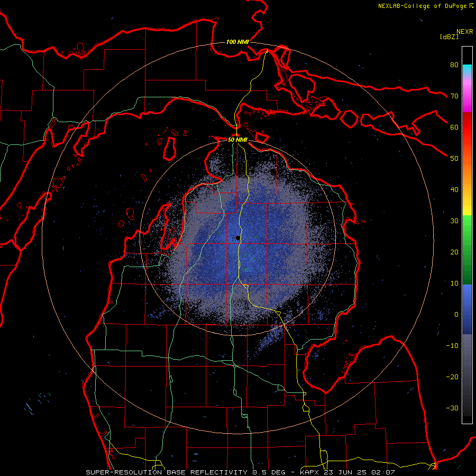476x476 pixels.
Task: Click the [dBZ] legend unit label
Action: point(449,36)
